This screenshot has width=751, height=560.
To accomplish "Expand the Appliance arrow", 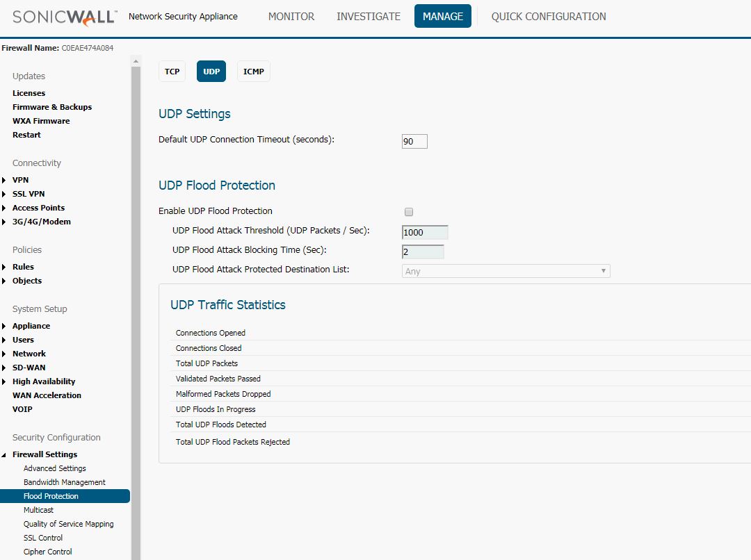I will coord(4,326).
